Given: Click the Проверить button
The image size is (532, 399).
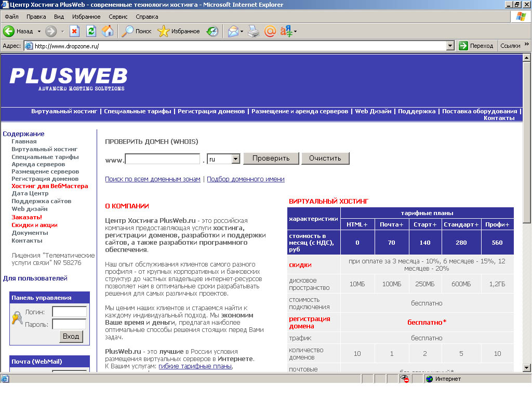Looking at the screenshot, I should click(271, 158).
